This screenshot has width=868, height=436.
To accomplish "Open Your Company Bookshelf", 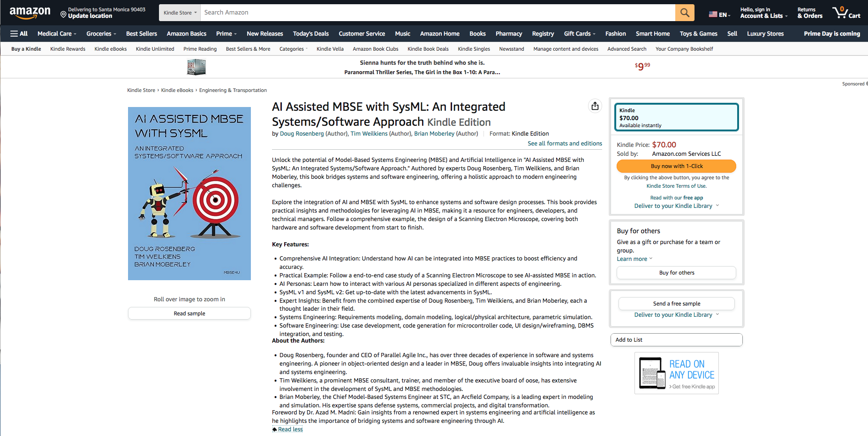I will (684, 49).
